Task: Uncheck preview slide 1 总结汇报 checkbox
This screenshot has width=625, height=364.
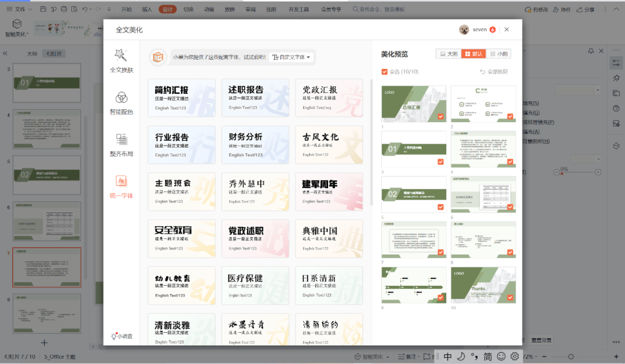Action: pos(440,117)
